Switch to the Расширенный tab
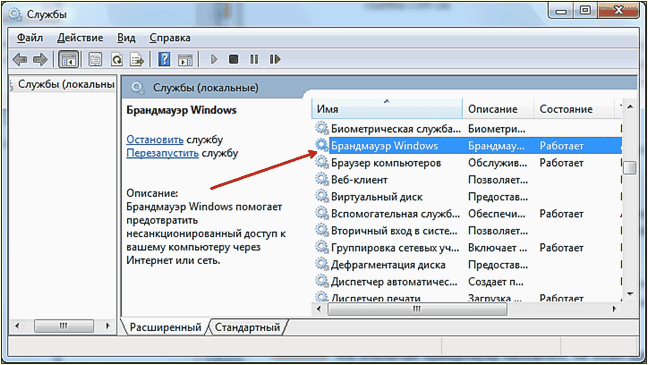The image size is (648, 365). (165, 327)
